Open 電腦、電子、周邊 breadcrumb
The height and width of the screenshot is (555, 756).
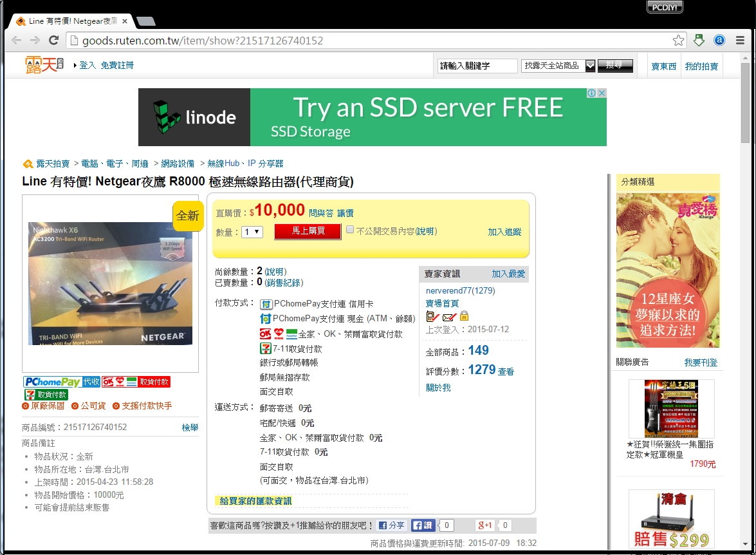(x=115, y=164)
